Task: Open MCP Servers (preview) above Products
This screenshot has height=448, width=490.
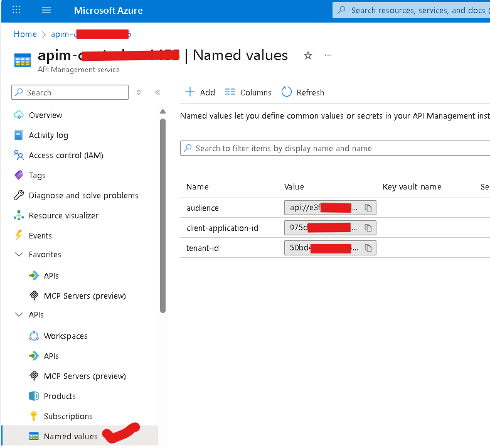Action: [x=85, y=376]
